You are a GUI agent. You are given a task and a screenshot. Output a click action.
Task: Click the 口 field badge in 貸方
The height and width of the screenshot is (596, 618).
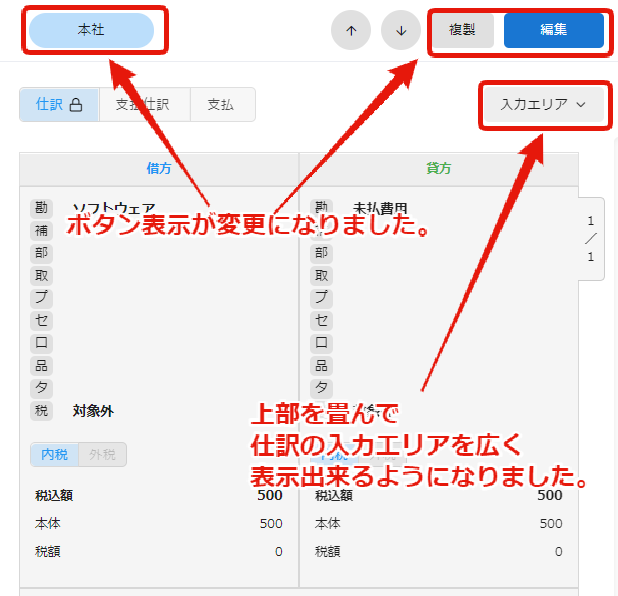tap(321, 343)
